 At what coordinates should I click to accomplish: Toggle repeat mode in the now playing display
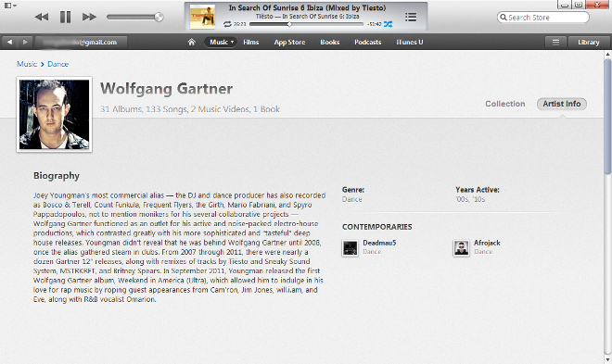[x=227, y=24]
